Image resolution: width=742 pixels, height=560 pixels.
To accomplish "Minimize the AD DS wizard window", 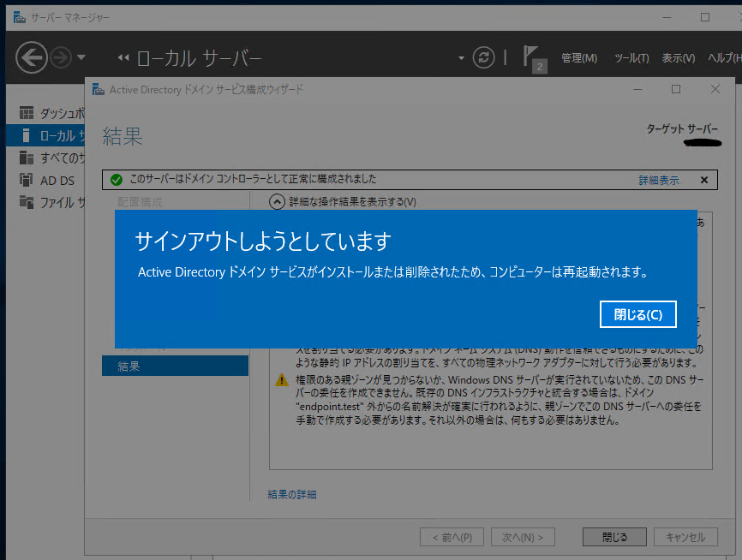I will 637,89.
